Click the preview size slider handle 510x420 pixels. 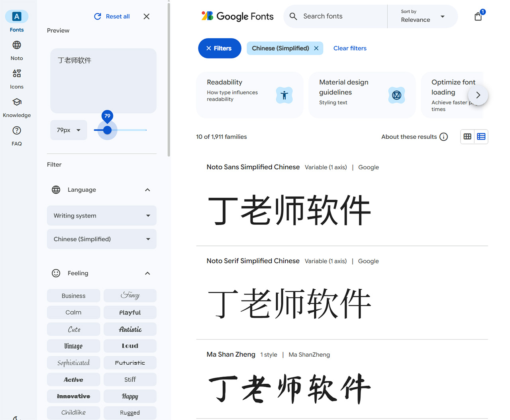click(x=107, y=130)
